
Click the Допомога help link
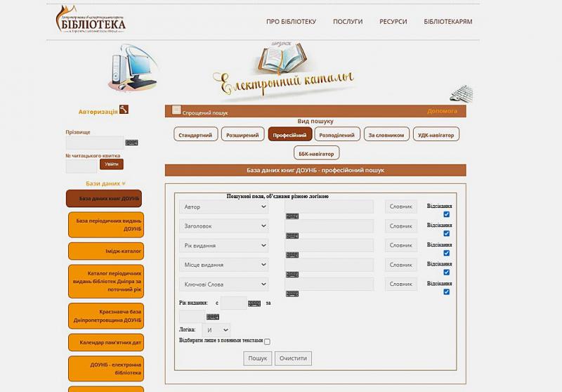click(442, 111)
